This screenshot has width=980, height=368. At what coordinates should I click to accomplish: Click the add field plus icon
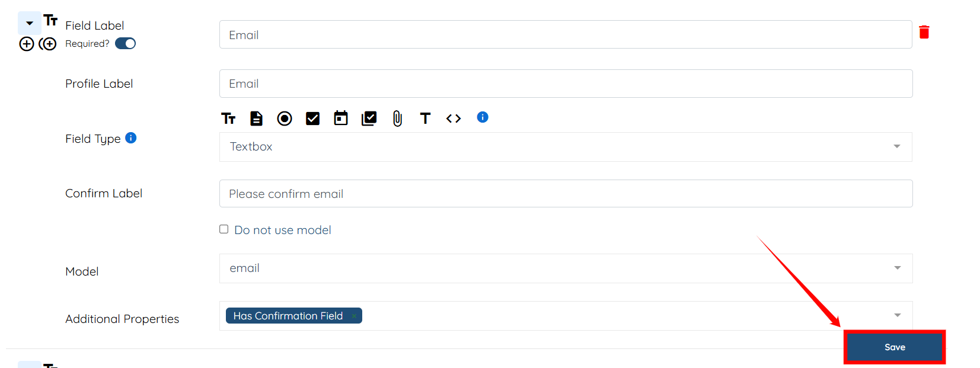click(x=27, y=44)
